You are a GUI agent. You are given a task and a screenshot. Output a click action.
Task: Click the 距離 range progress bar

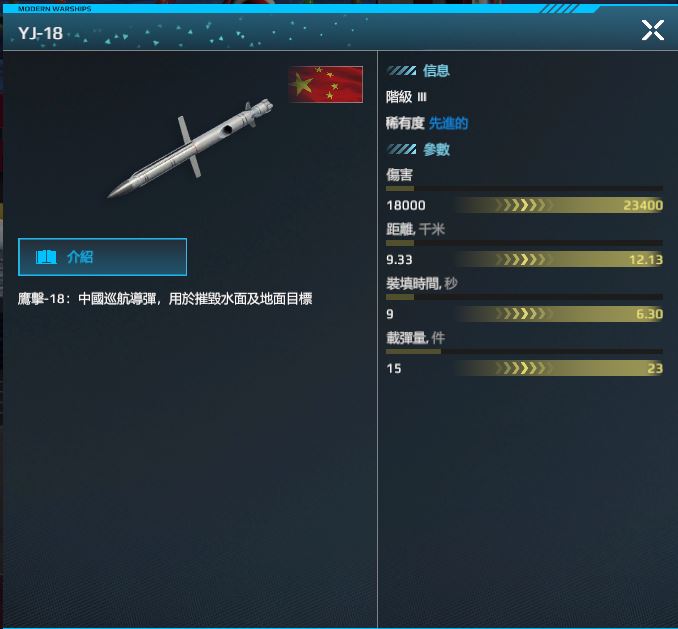click(524, 243)
